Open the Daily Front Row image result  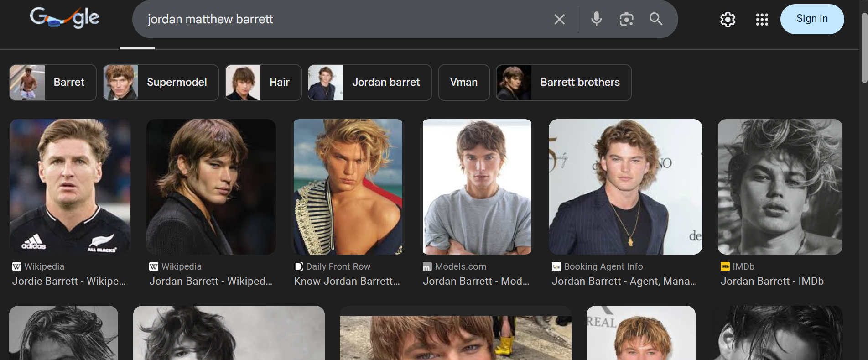tap(348, 187)
